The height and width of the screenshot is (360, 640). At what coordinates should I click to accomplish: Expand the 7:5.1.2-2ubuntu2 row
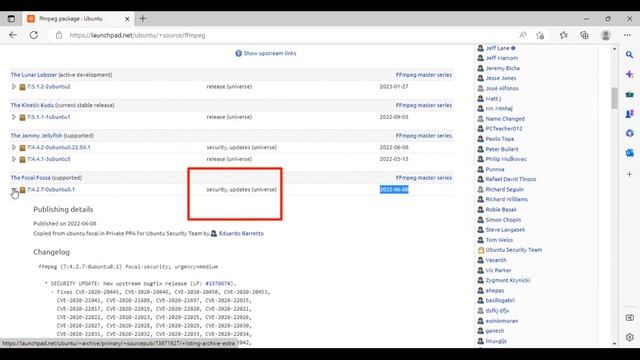pyautogui.click(x=13, y=87)
